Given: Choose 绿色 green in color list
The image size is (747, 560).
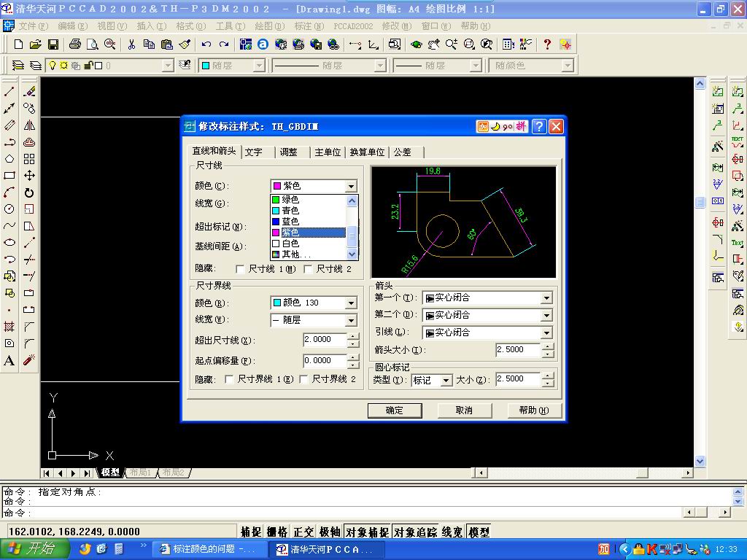Looking at the screenshot, I should click(x=309, y=200).
